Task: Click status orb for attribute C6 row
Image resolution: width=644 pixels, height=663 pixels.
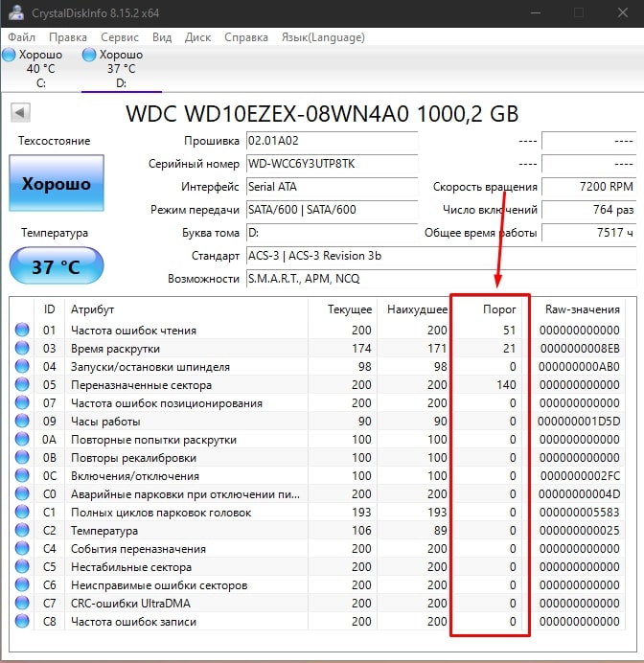Action: click(x=22, y=583)
